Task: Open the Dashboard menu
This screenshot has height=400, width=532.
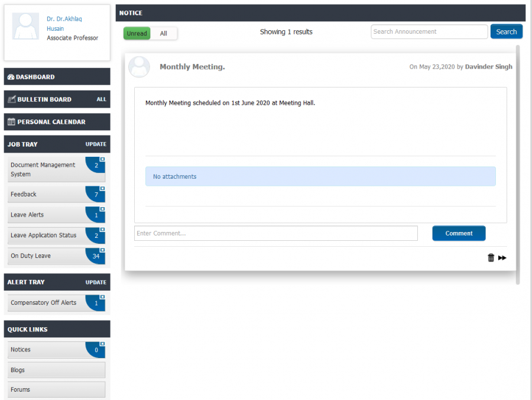Action: point(57,77)
